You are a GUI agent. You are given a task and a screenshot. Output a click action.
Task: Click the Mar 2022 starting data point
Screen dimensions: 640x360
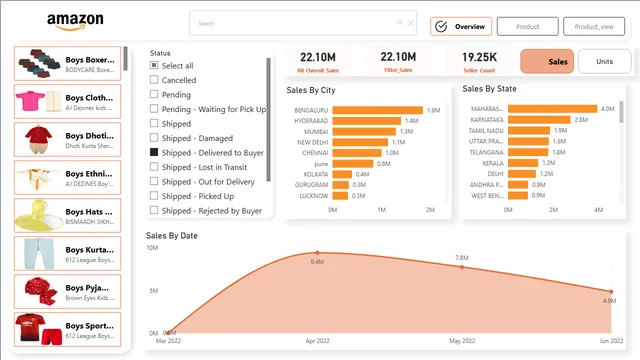tap(168, 333)
